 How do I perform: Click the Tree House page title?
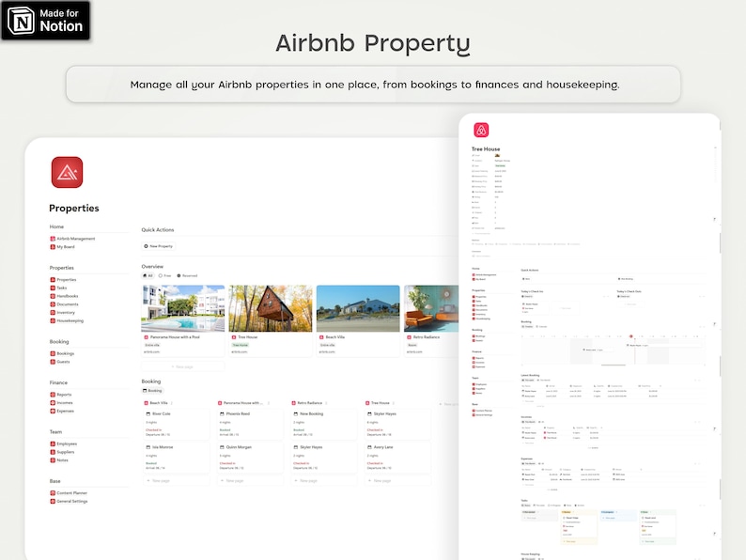coord(486,148)
